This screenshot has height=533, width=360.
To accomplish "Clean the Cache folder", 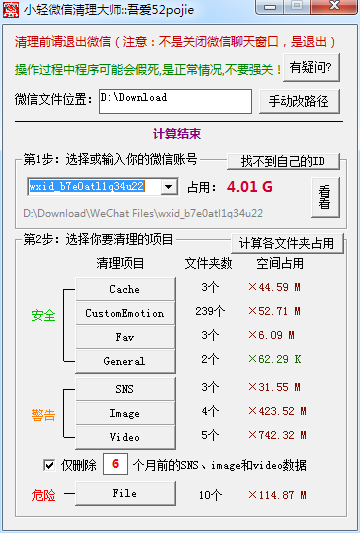I will coord(125,289).
